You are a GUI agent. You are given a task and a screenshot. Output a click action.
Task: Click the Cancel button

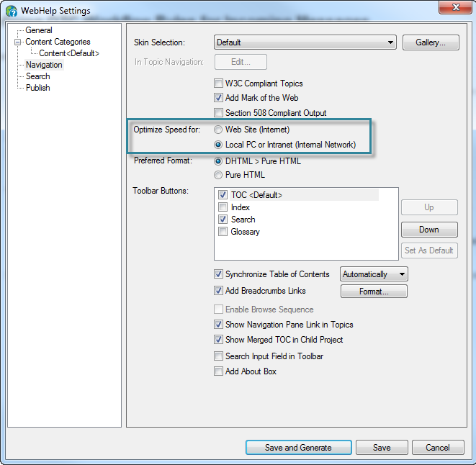[438, 448]
